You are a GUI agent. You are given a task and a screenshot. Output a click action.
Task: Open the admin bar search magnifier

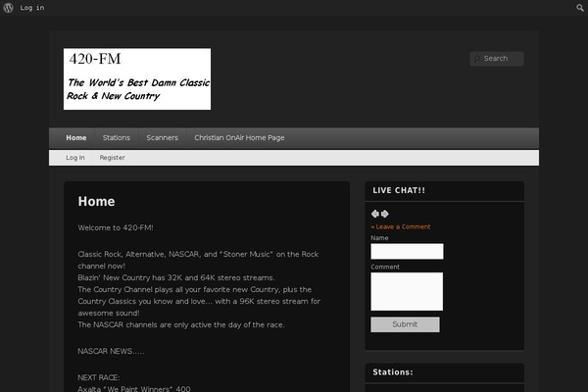pos(580,8)
